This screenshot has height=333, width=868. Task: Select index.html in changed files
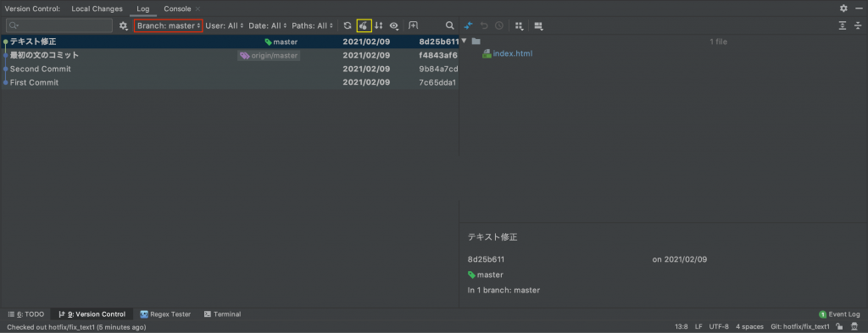point(513,53)
